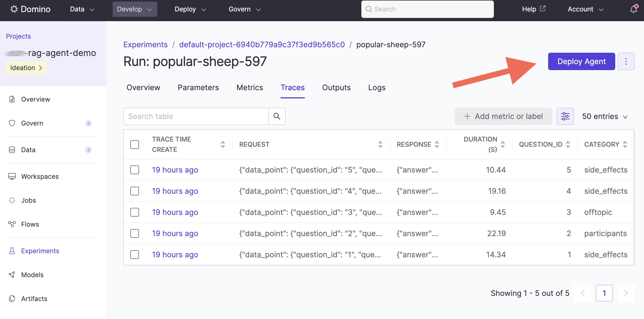This screenshot has height=319, width=644.
Task: Switch to the Metrics tab
Action: [250, 87]
